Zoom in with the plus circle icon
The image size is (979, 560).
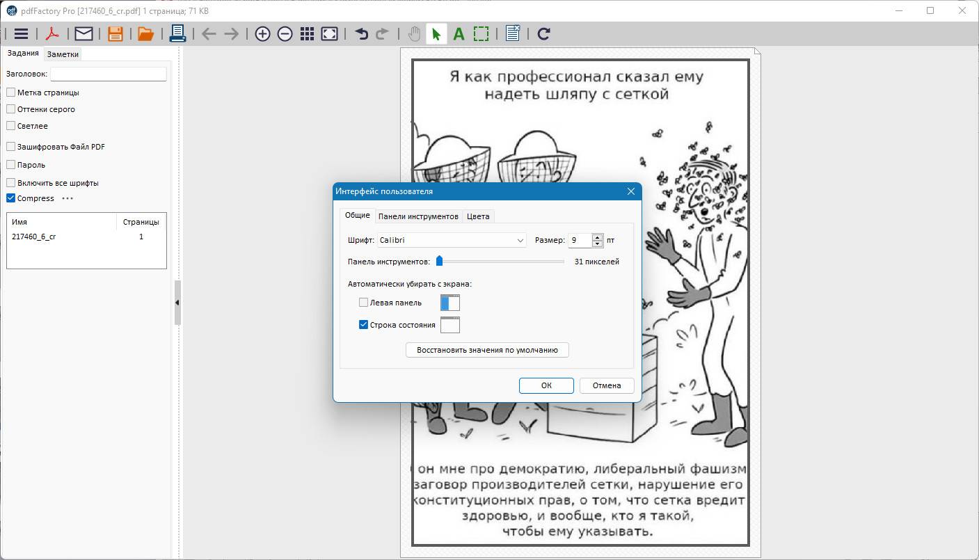[x=262, y=34]
